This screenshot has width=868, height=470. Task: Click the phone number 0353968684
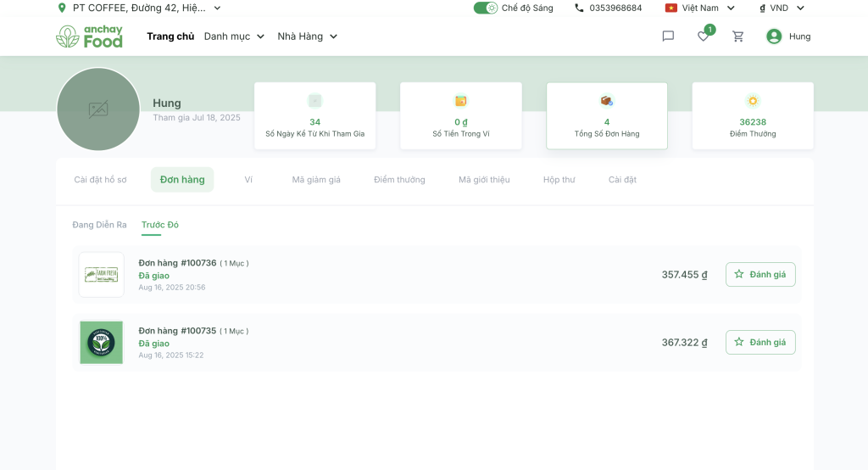coord(615,8)
